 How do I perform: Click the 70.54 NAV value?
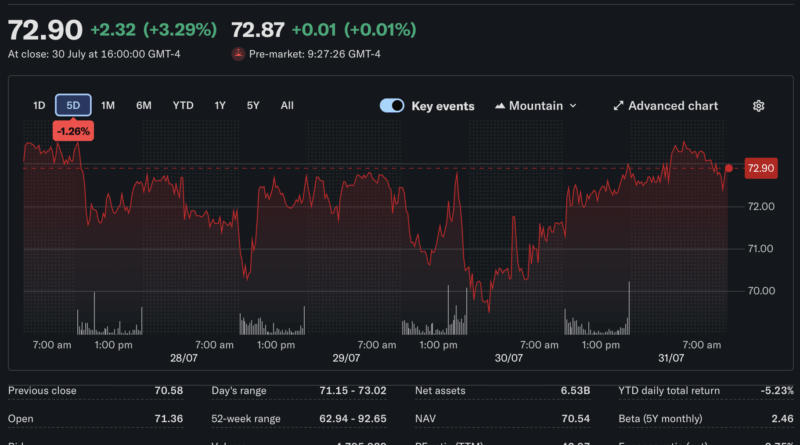pos(576,418)
